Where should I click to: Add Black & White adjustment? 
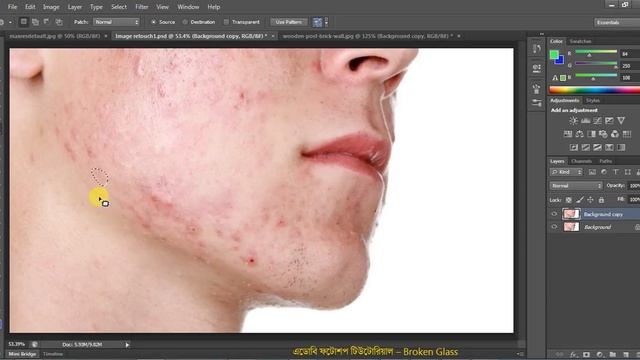tap(591, 134)
